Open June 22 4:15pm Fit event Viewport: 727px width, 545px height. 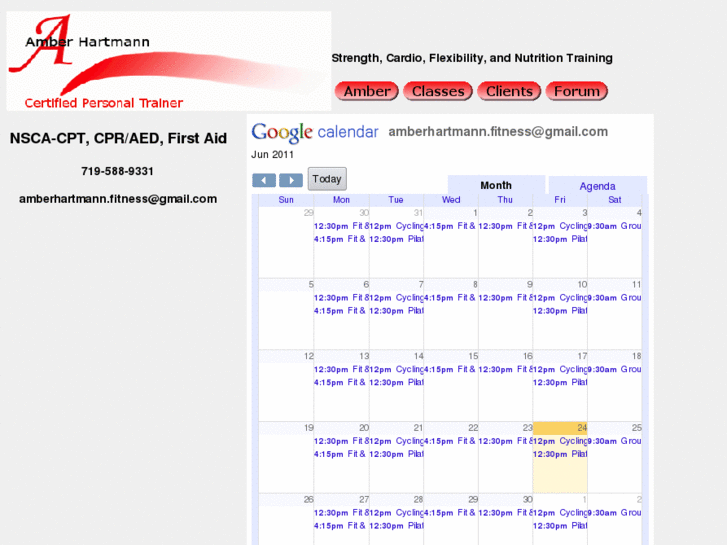pos(450,441)
